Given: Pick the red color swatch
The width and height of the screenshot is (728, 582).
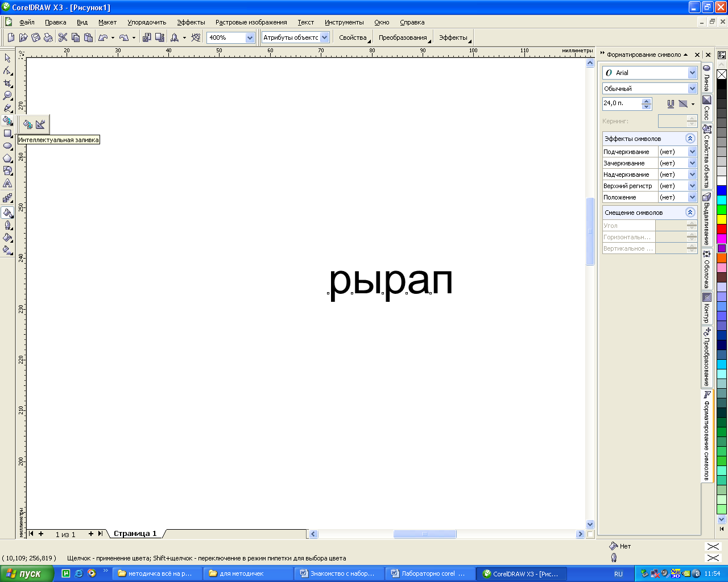Looking at the screenshot, I should point(721,228).
